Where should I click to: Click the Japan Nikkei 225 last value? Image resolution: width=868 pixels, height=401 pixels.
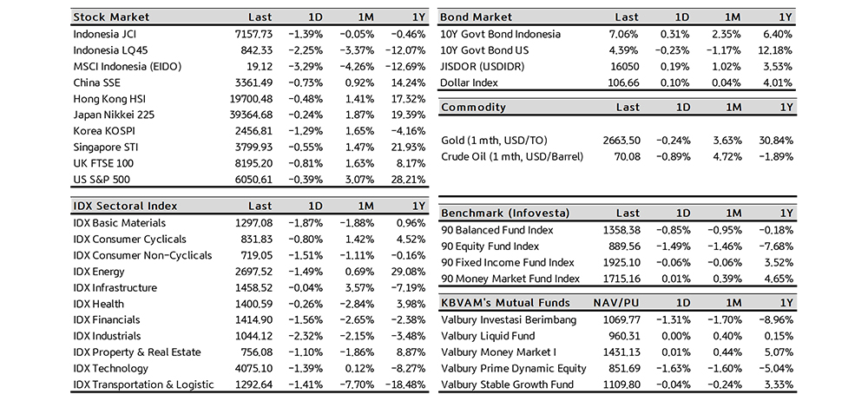248,115
